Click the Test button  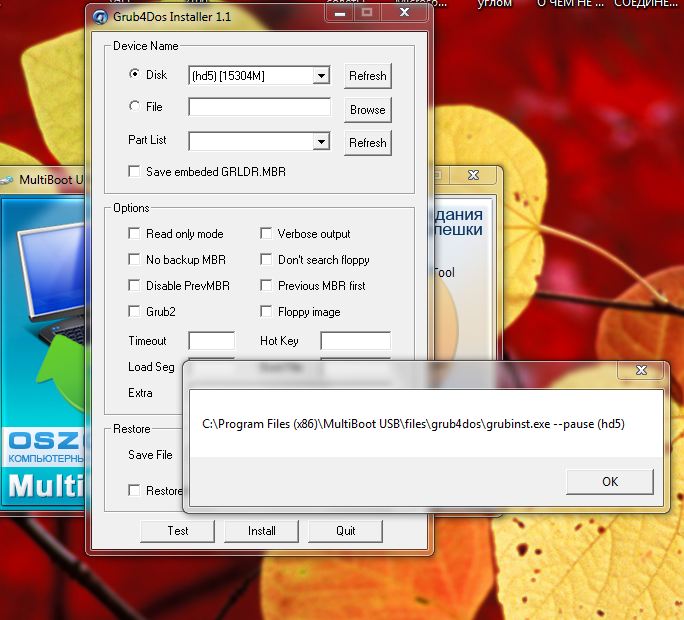coord(177,530)
